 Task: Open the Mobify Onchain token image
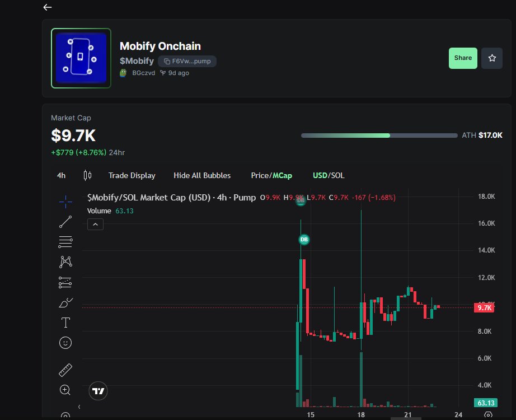tap(81, 58)
